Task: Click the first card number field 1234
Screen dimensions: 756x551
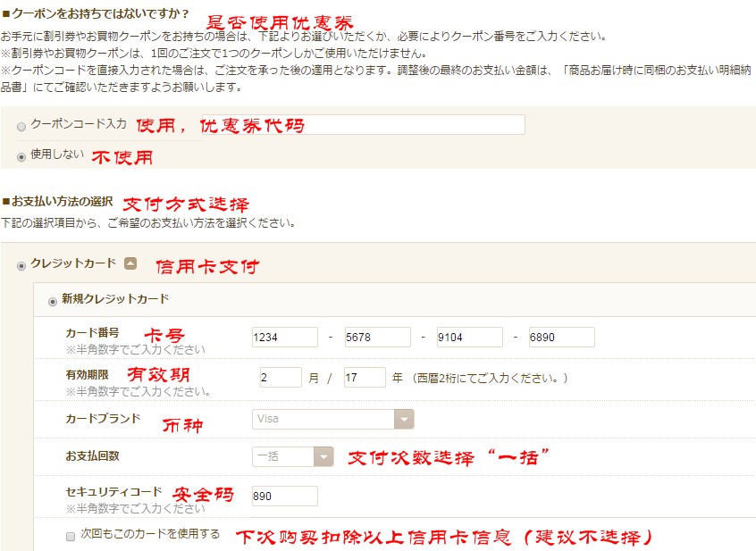Action: click(284, 338)
